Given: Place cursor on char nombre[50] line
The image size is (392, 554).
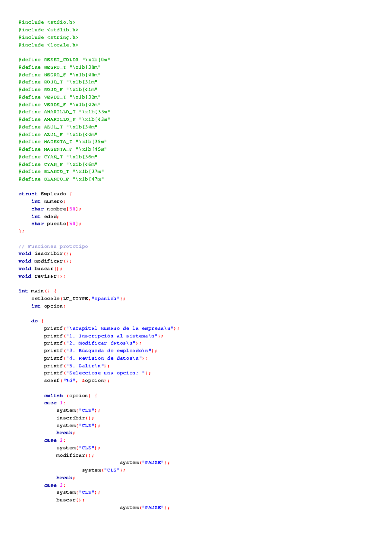Looking at the screenshot, I should click(56, 209).
